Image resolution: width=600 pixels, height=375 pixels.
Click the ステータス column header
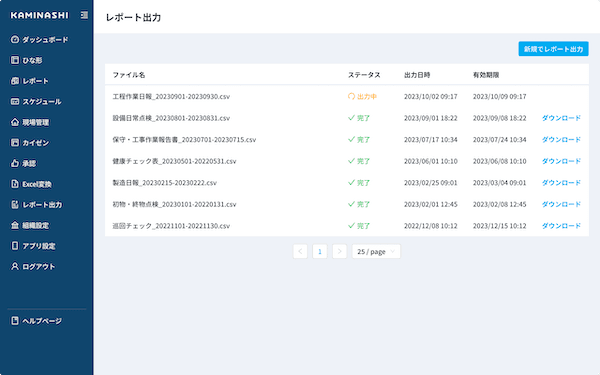pyautogui.click(x=364, y=75)
